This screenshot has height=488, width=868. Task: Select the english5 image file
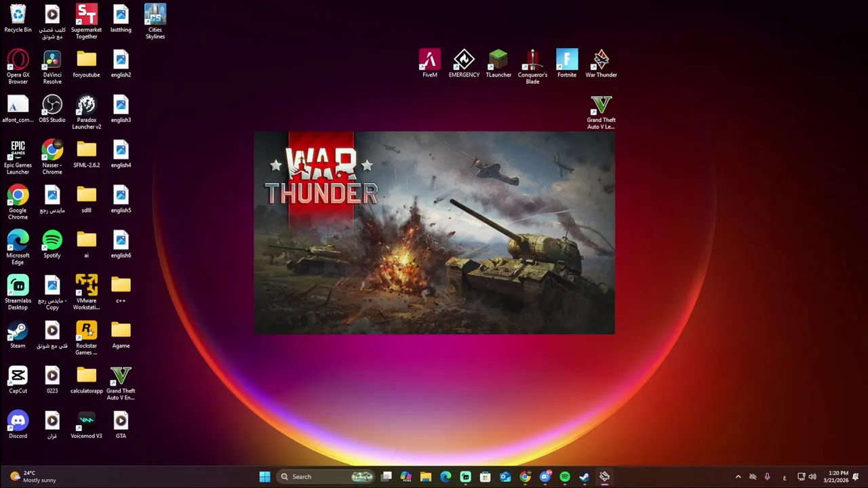[x=121, y=199]
